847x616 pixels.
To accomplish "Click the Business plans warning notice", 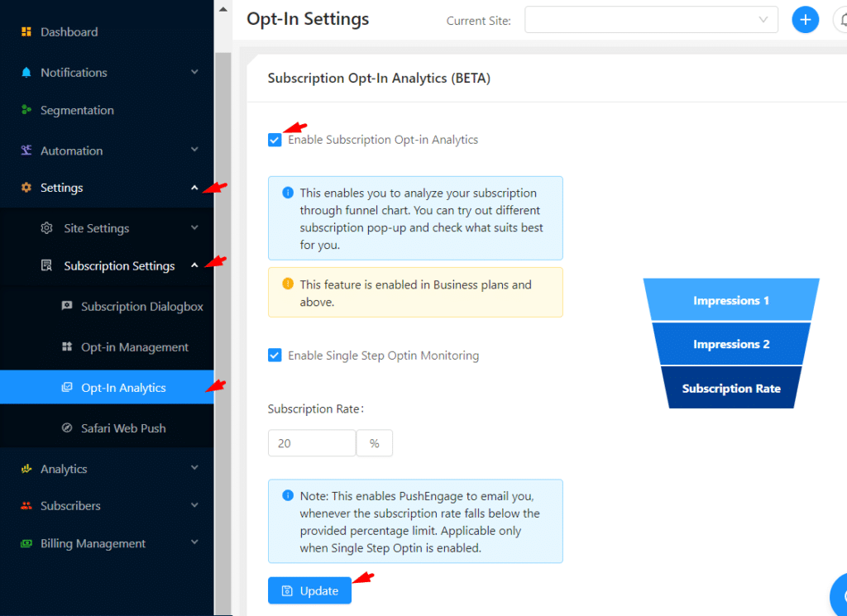I will pos(415,292).
